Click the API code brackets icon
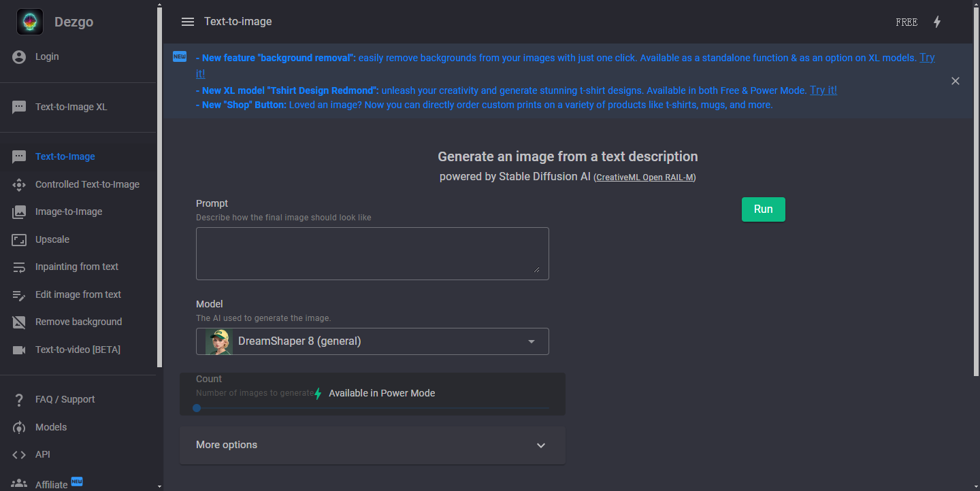 pyautogui.click(x=19, y=455)
